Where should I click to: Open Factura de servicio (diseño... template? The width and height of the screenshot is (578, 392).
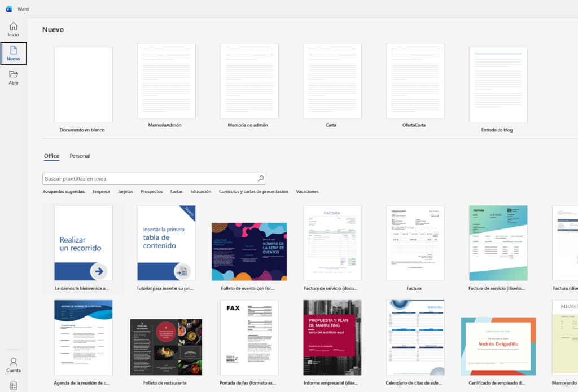click(x=498, y=243)
